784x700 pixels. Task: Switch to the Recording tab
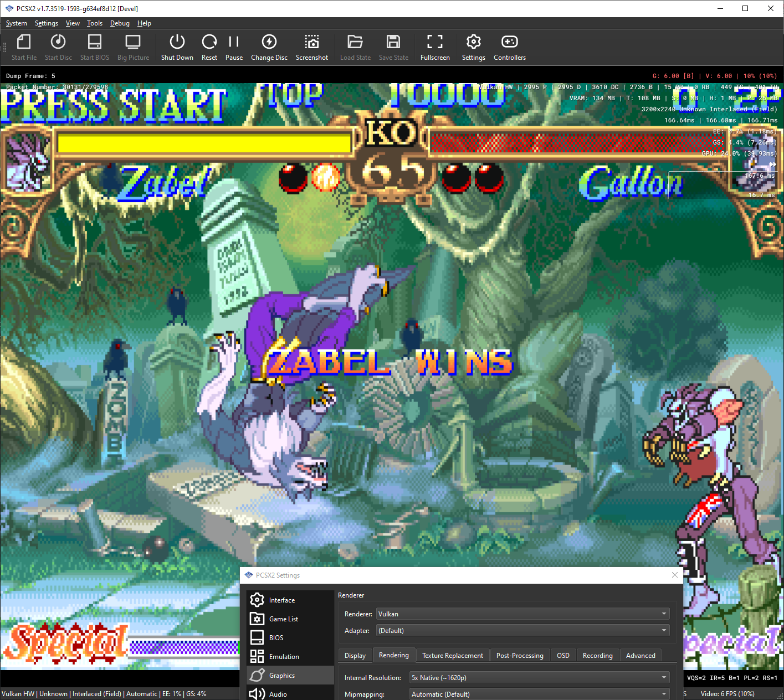[598, 655]
